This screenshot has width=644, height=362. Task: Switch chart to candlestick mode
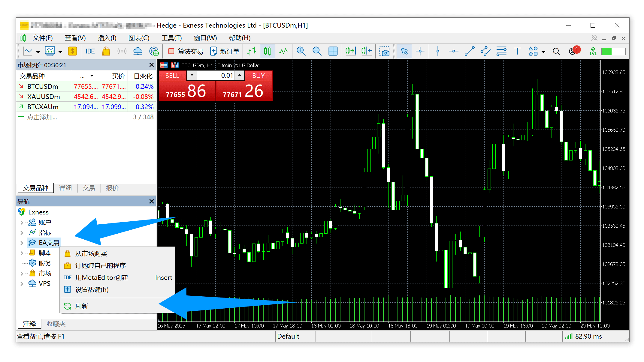click(268, 51)
